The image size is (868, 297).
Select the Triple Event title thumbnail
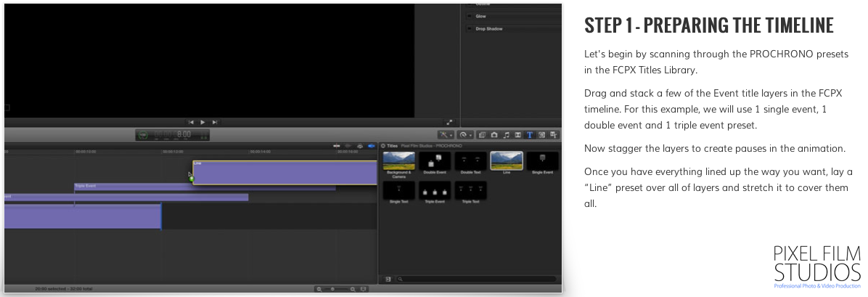point(435,191)
